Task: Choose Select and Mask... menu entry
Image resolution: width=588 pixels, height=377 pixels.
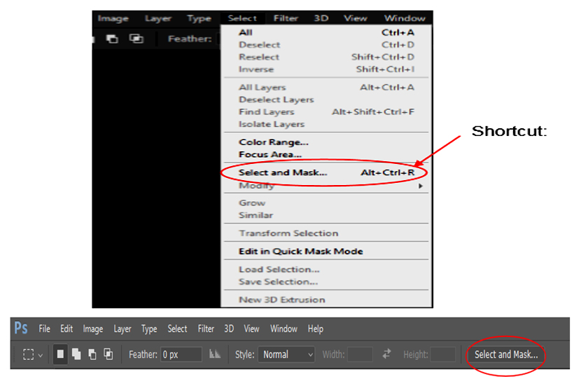Action: point(326,172)
